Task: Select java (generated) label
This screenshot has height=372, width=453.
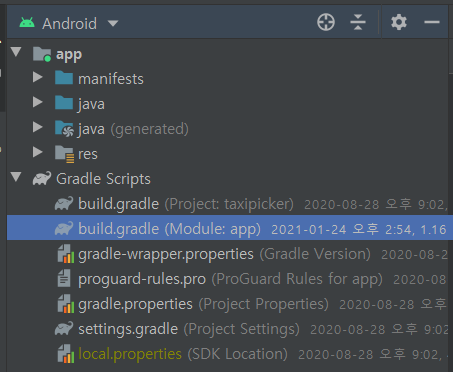Action: tap(133, 129)
